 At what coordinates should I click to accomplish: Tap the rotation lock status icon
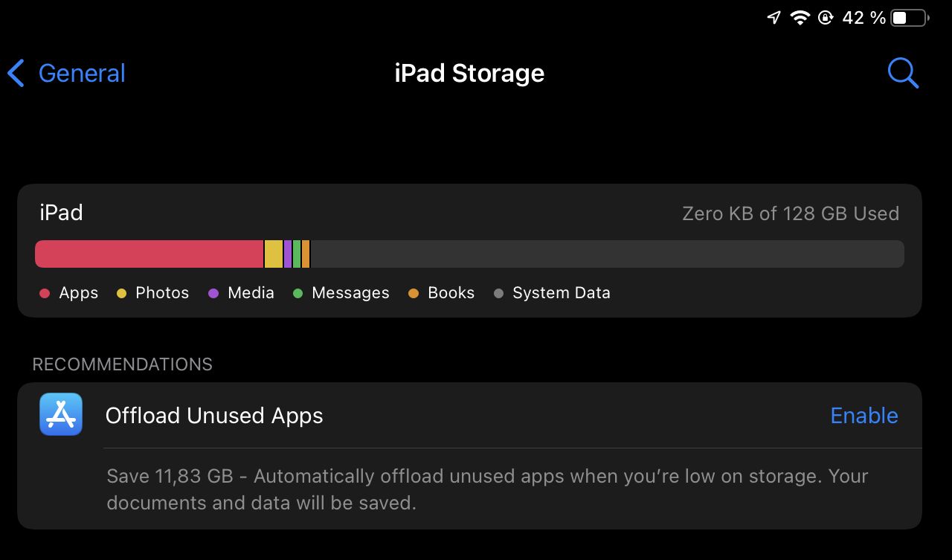tap(825, 18)
